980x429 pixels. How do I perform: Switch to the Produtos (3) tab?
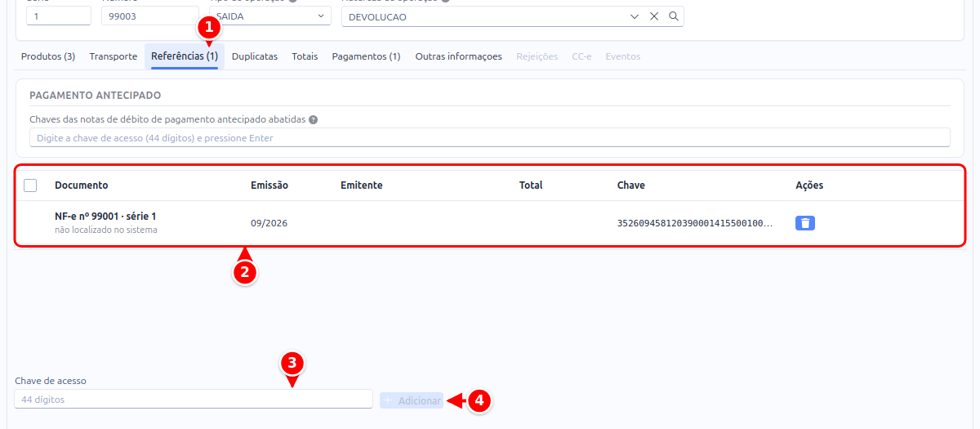(48, 56)
